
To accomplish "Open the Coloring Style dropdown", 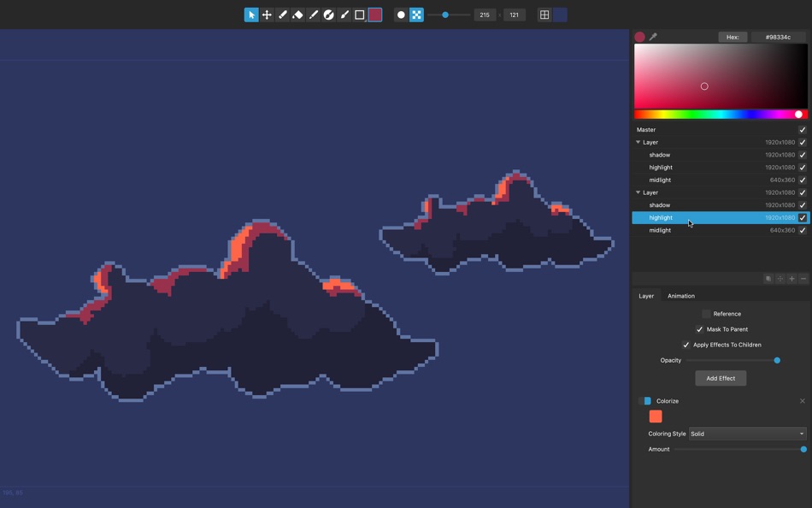I will coord(747,434).
